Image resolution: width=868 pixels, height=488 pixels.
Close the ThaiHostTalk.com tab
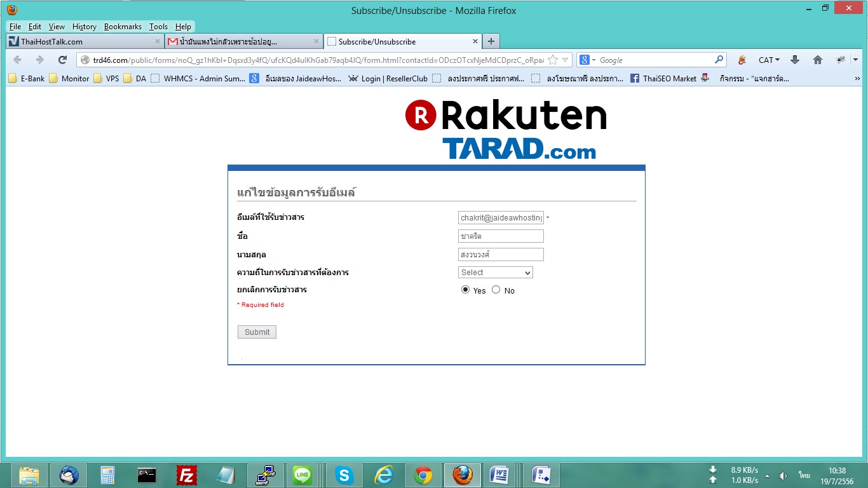point(158,41)
